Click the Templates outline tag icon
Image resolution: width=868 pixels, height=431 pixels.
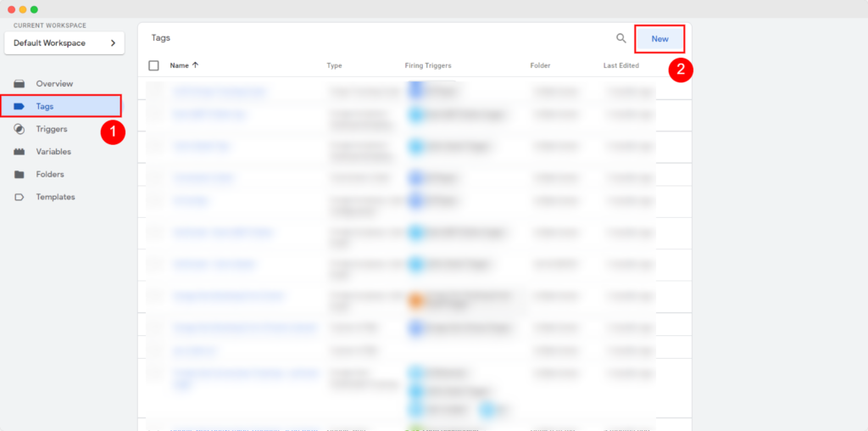[19, 197]
